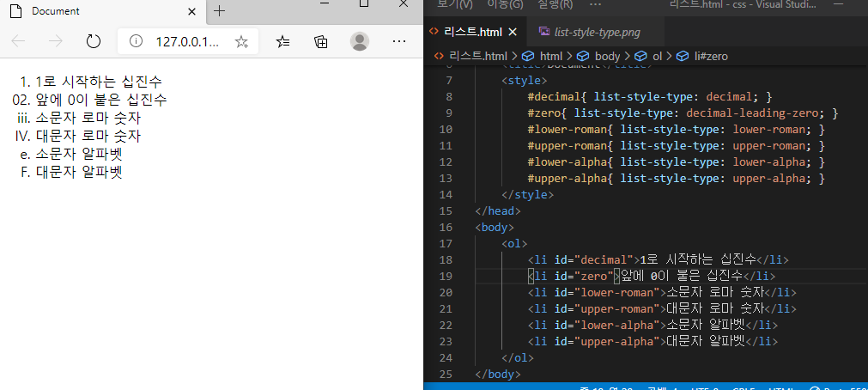Viewport: 868px width, 390px height.
Task: Open the browser profile avatar
Action: coord(360,41)
